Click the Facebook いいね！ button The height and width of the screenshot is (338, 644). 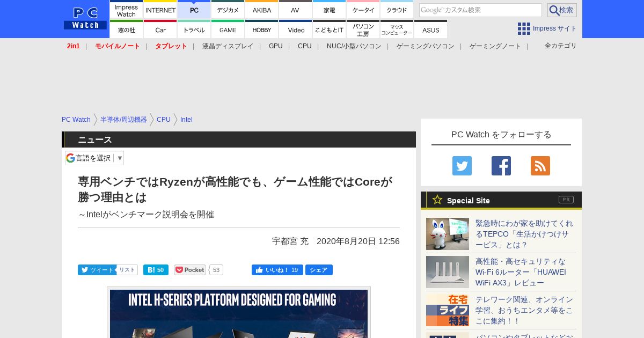pyautogui.click(x=277, y=270)
